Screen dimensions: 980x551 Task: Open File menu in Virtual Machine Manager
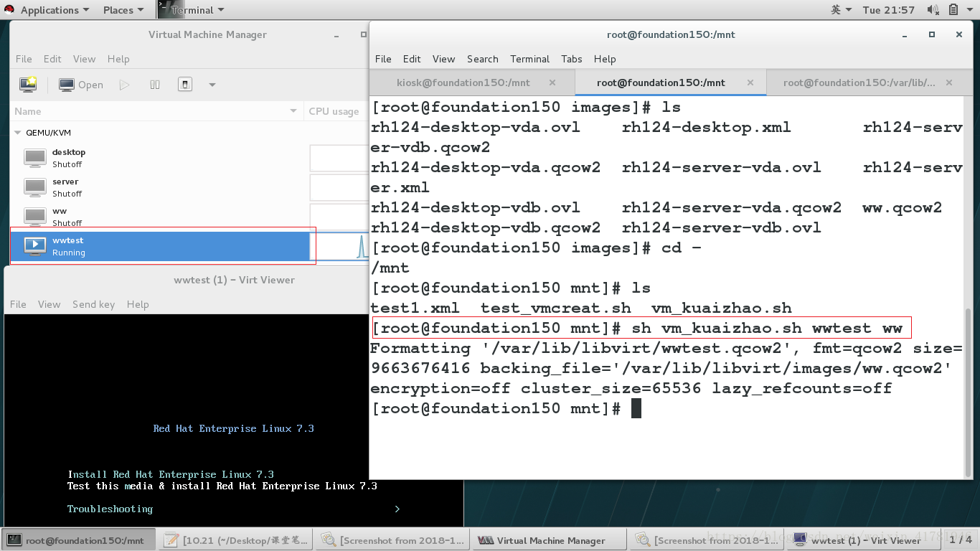[24, 59]
